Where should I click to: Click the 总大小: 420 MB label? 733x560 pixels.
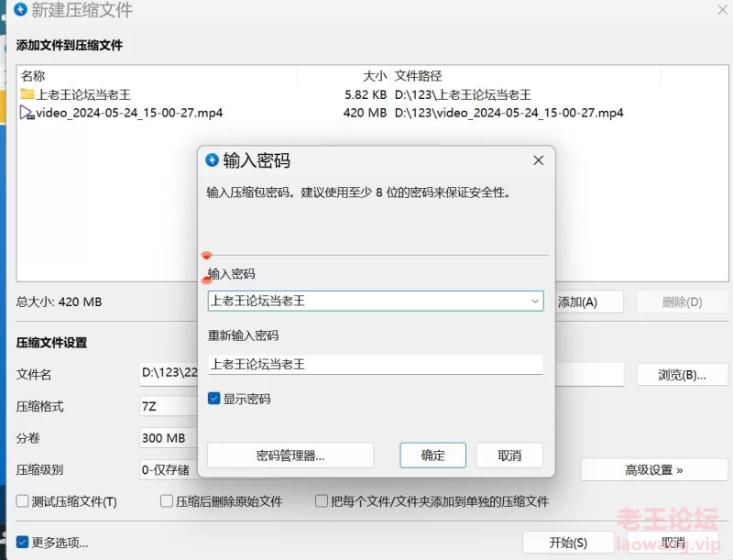pos(59,302)
